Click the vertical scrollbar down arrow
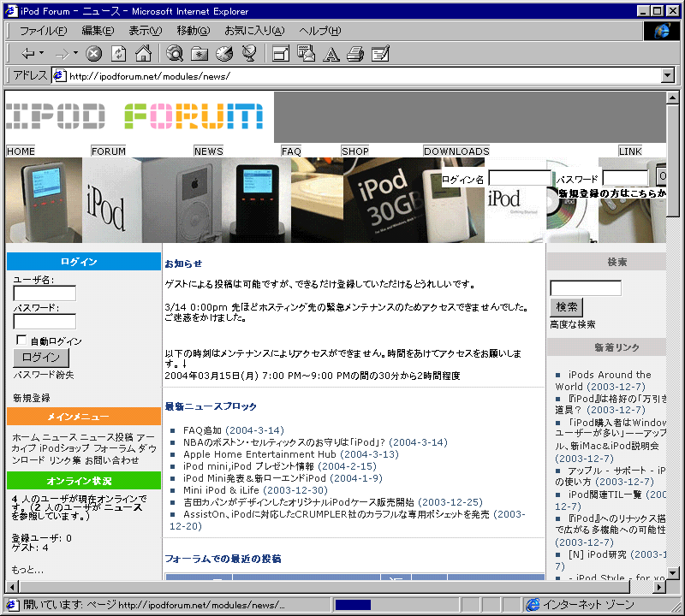 click(673, 572)
